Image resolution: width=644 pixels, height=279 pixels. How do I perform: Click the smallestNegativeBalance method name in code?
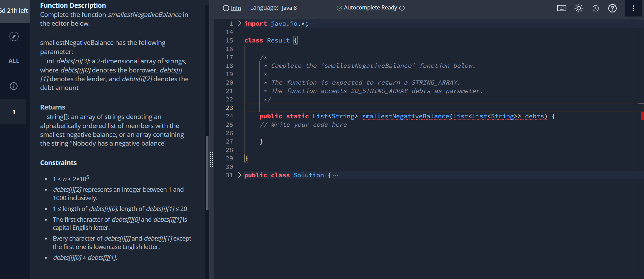click(x=405, y=116)
